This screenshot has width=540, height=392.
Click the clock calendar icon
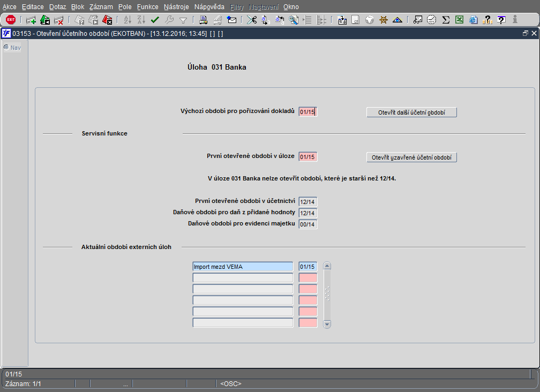432,20
